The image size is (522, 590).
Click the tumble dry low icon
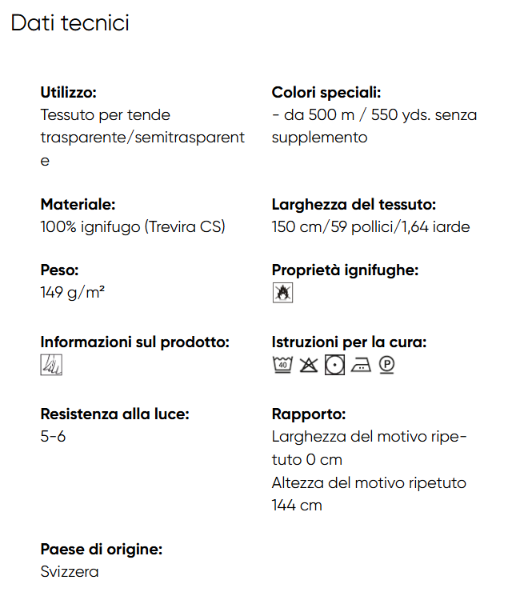click(335, 365)
